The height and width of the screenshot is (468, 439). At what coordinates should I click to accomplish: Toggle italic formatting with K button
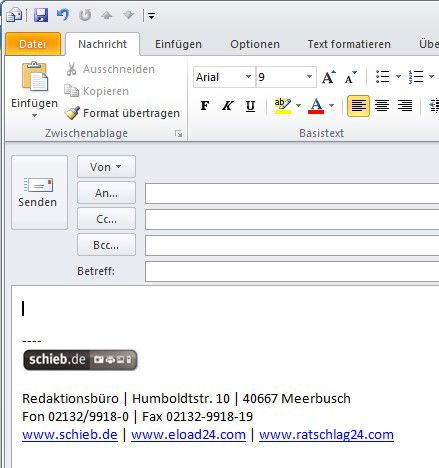coord(228,106)
